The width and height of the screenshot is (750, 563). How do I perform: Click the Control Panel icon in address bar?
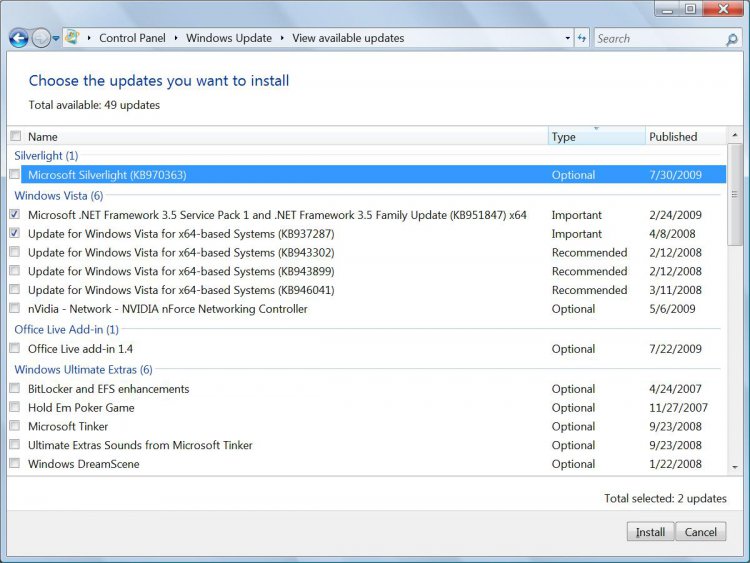(73, 38)
